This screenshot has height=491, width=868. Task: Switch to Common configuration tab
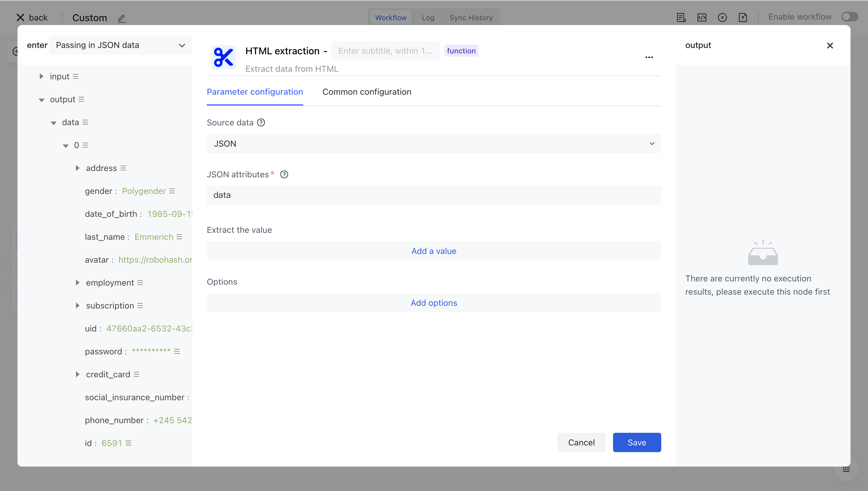point(366,92)
